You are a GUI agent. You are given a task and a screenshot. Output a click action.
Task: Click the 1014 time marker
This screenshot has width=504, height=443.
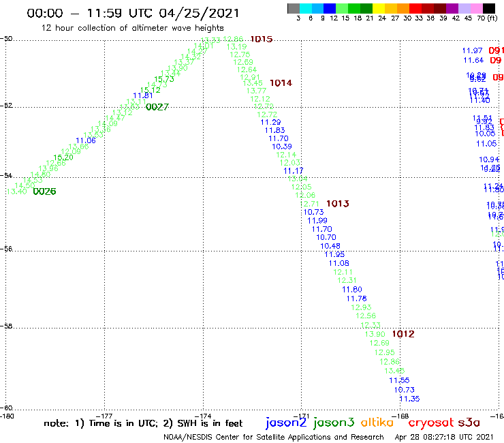pyautogui.click(x=281, y=83)
